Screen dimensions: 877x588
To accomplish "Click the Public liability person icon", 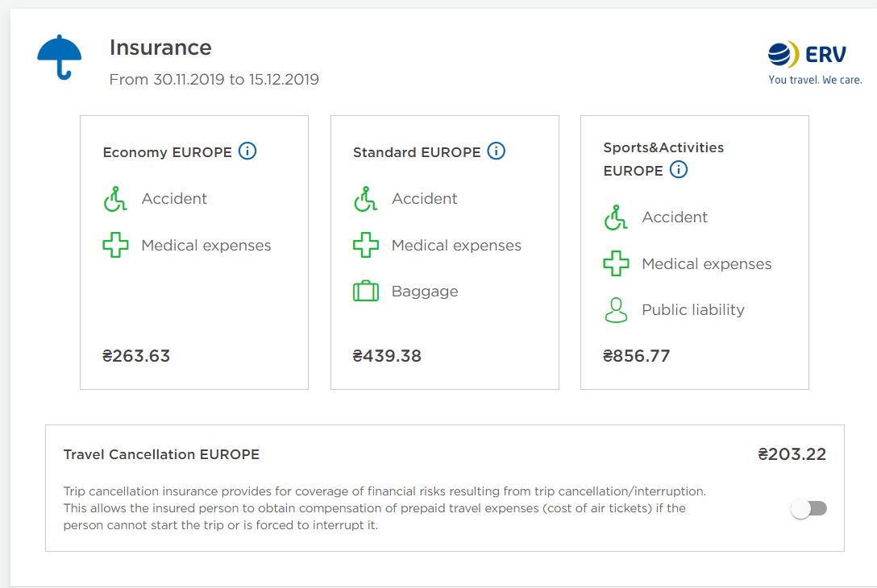I will 616,310.
